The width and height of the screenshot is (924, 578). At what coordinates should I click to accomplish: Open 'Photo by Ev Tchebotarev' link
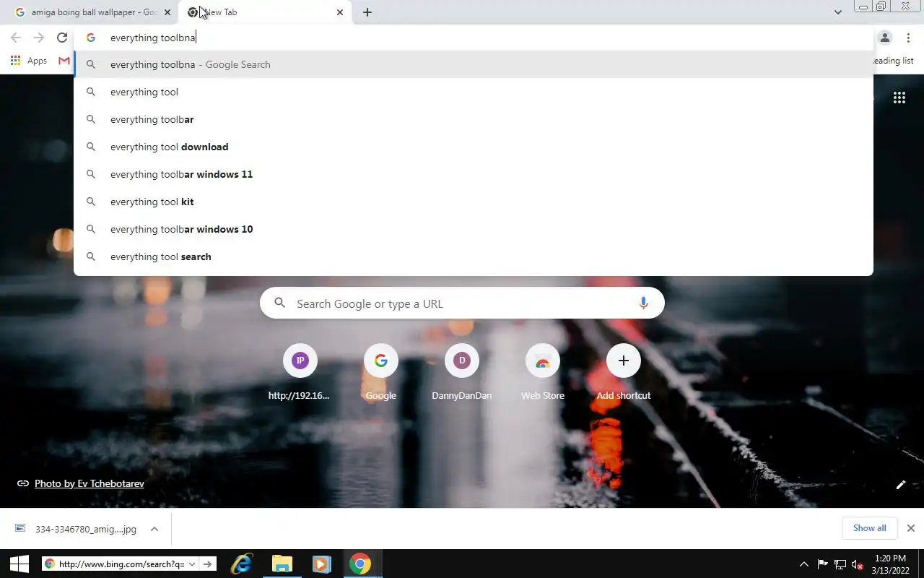click(90, 483)
